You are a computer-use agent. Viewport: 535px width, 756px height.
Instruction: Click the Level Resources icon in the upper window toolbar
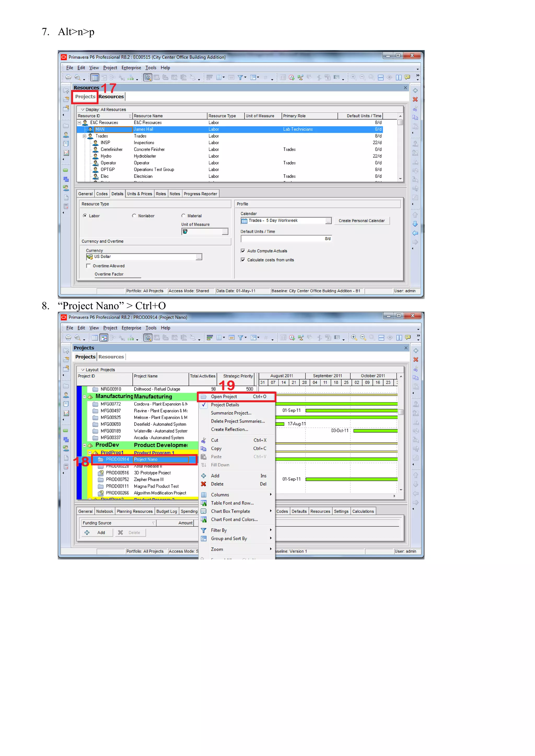pyautogui.click(x=300, y=77)
